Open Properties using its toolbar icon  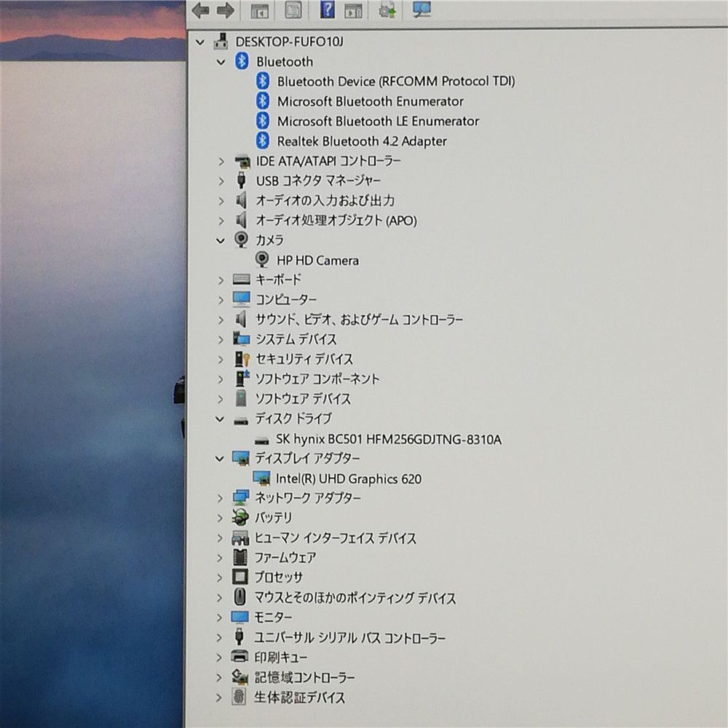pyautogui.click(x=294, y=10)
